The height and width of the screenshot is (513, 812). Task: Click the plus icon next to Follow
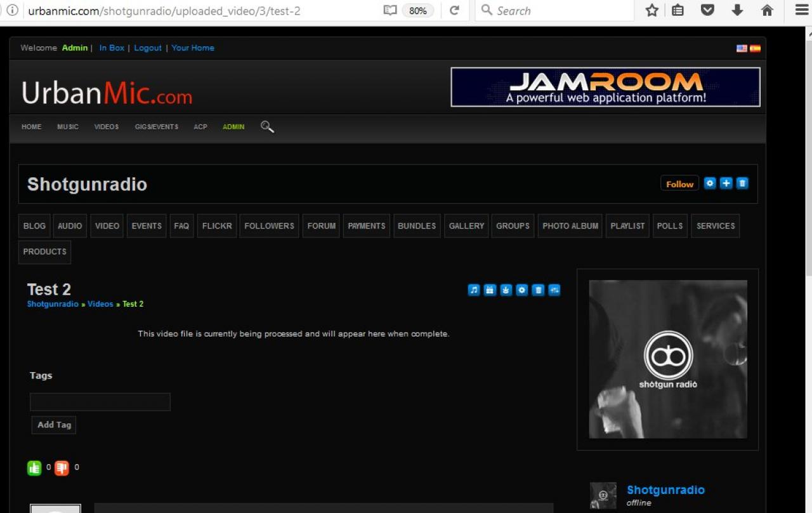726,183
